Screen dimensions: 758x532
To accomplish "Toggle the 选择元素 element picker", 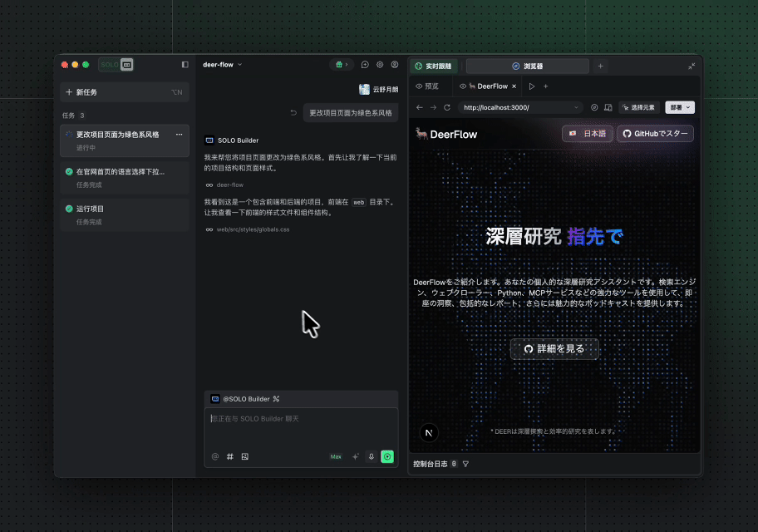I will (639, 107).
